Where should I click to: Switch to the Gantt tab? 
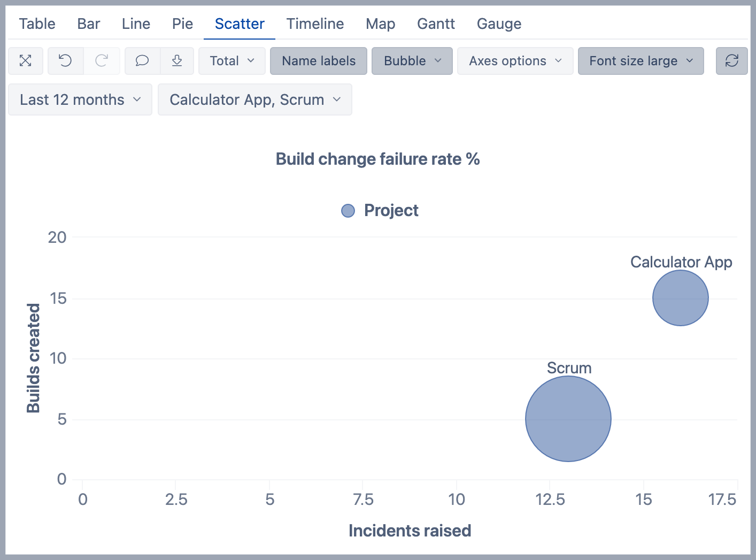[x=436, y=24]
